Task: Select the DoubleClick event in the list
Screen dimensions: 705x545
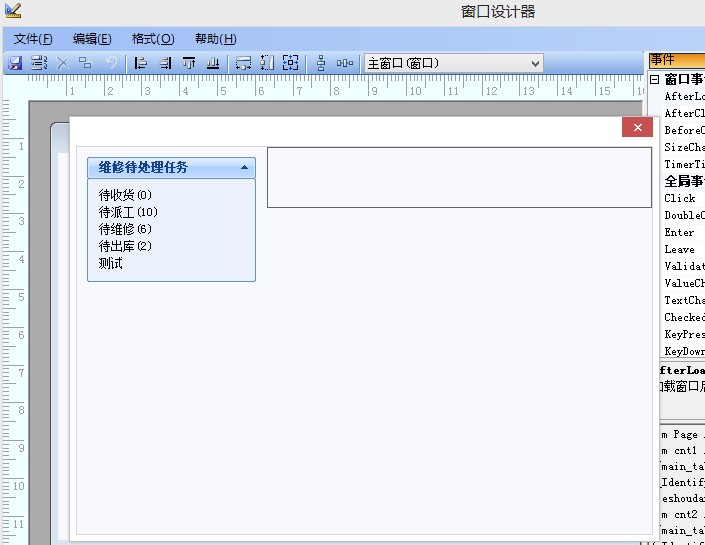Action: [684, 215]
